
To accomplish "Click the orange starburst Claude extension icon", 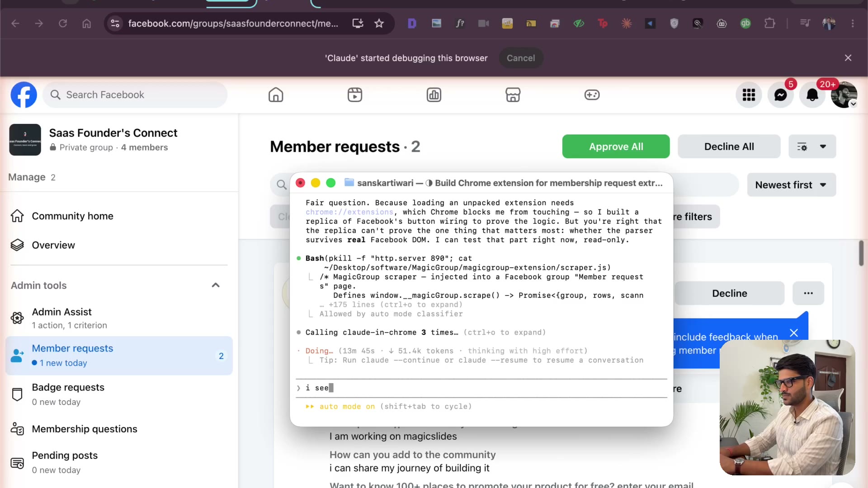I will pyautogui.click(x=626, y=23).
